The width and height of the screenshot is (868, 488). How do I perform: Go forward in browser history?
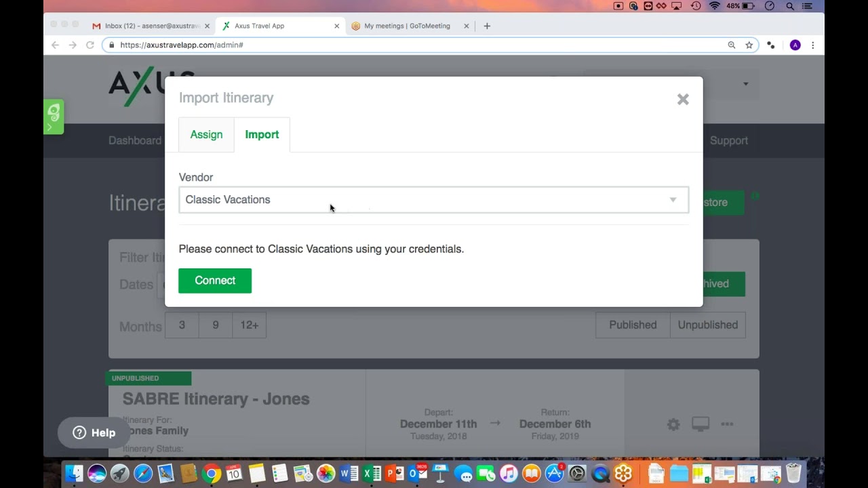tap(73, 45)
